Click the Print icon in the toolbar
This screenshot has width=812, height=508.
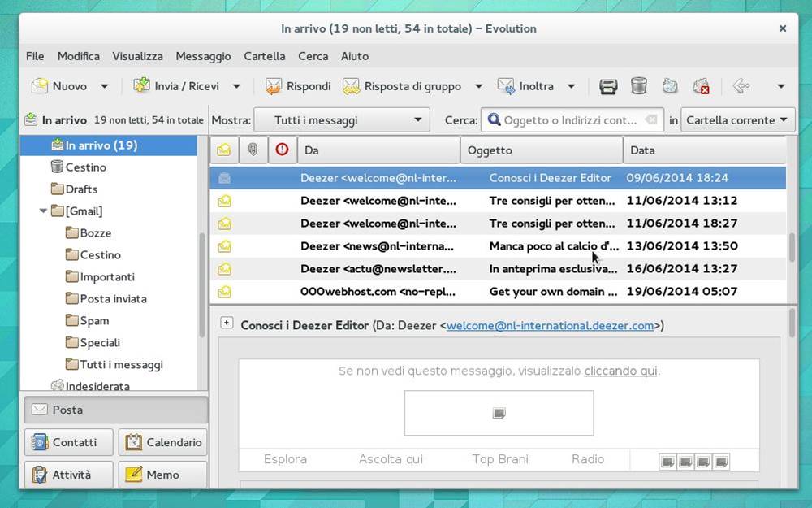pyautogui.click(x=608, y=86)
